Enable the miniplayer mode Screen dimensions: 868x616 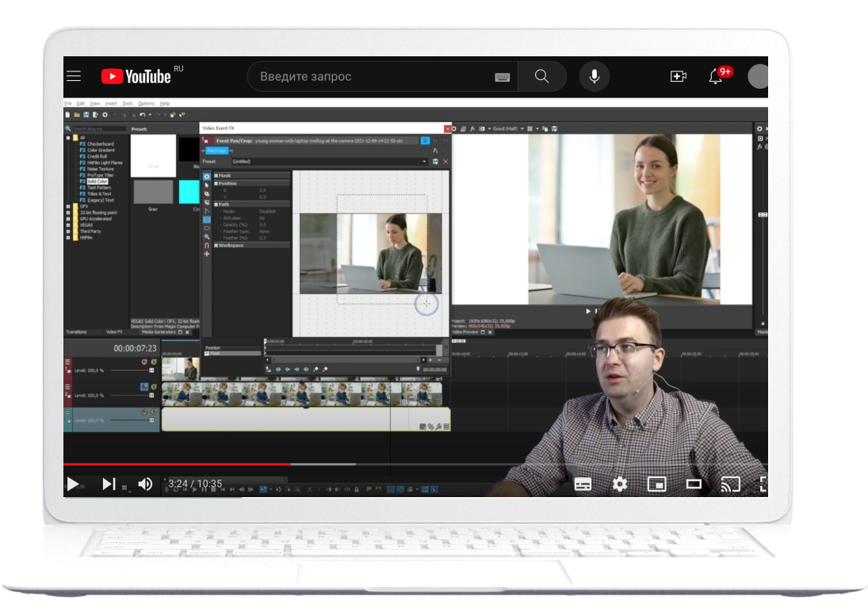coord(656,484)
